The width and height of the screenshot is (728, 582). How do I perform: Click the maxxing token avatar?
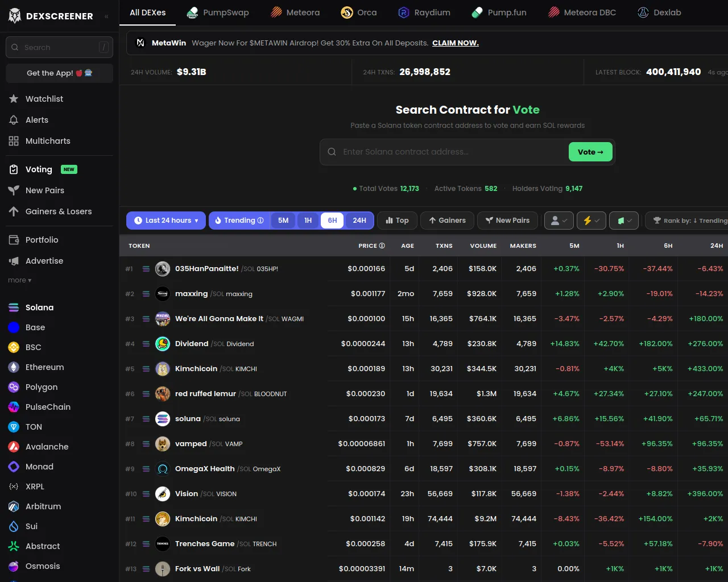pyautogui.click(x=163, y=294)
